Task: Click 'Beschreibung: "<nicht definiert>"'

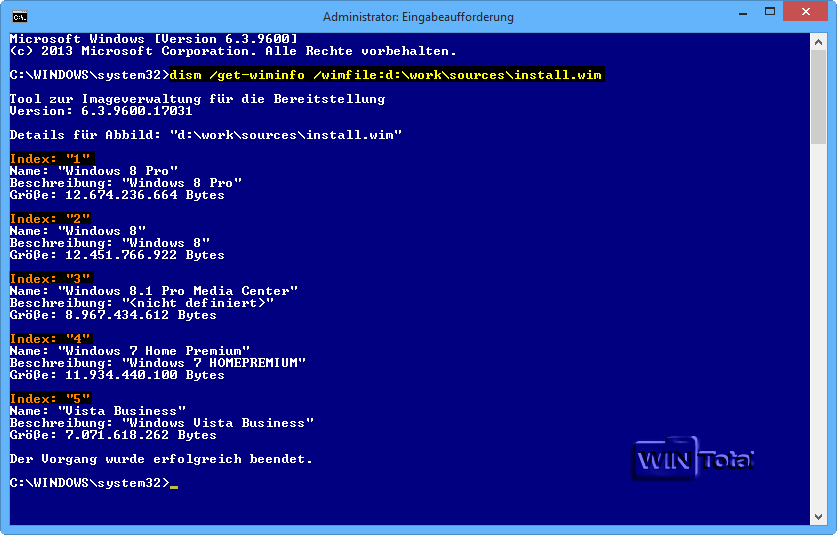Action: coord(141,303)
